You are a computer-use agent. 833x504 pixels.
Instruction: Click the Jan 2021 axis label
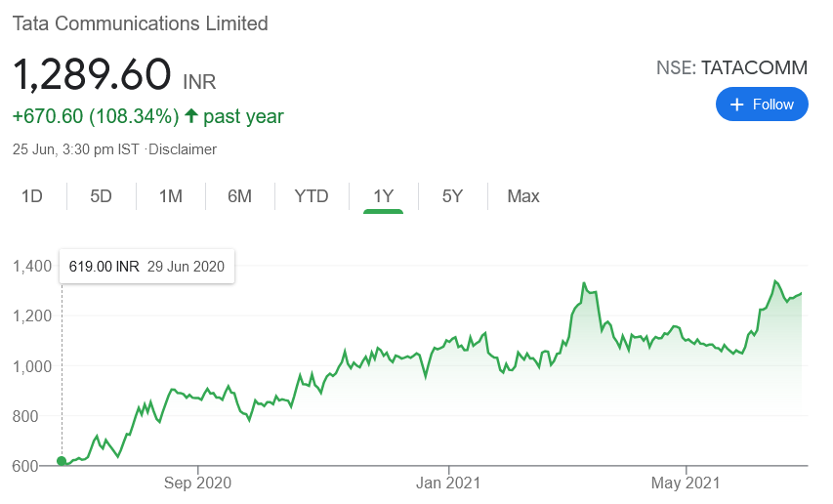[x=447, y=483]
